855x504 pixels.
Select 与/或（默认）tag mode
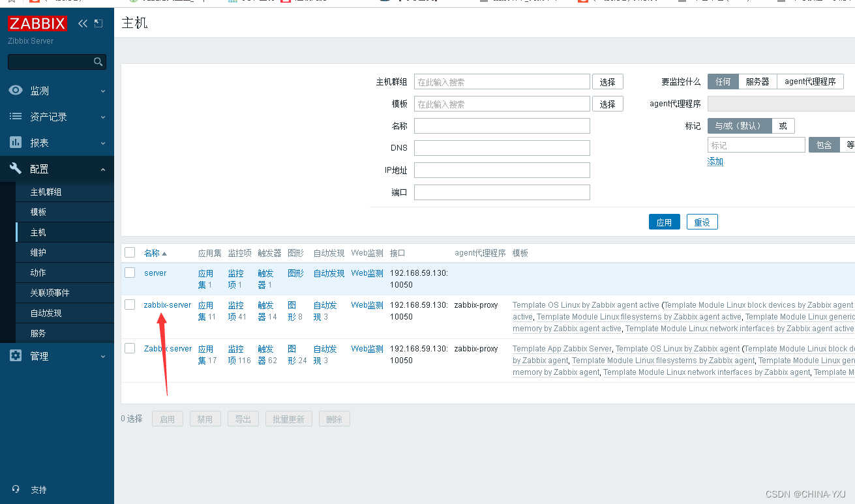click(x=740, y=126)
